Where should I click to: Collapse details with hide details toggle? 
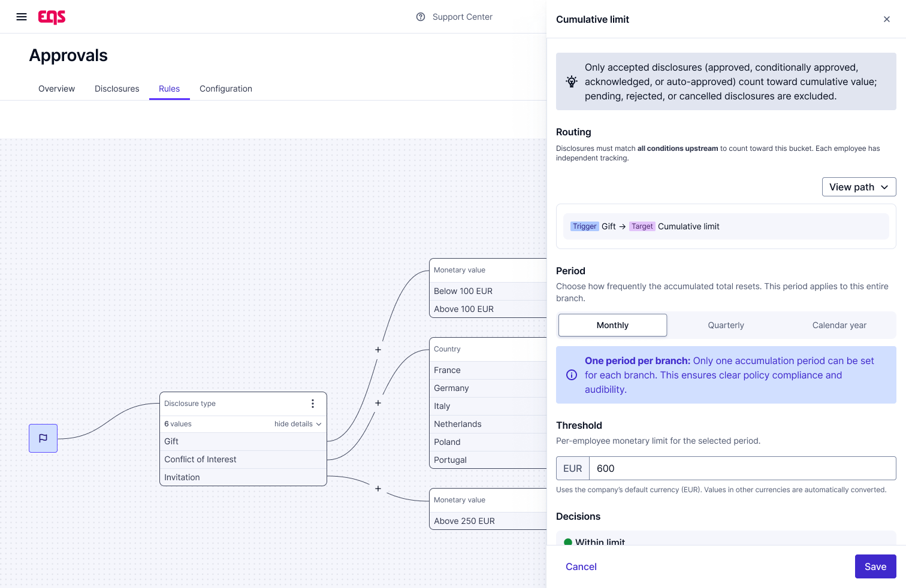pyautogui.click(x=298, y=424)
